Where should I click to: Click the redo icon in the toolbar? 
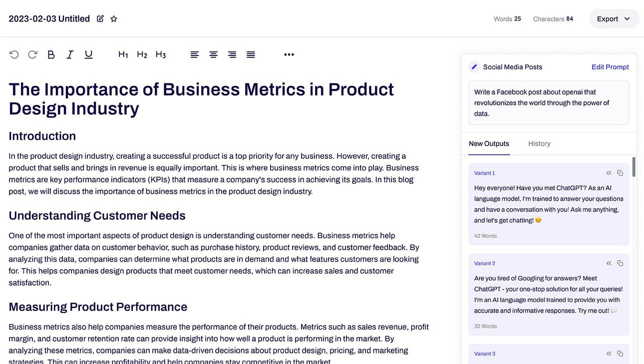point(32,54)
